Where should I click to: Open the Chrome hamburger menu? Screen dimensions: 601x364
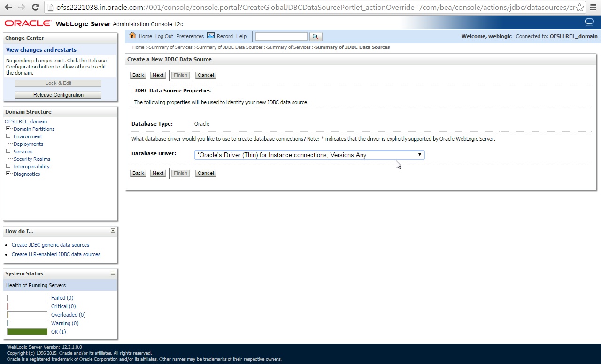click(x=593, y=8)
